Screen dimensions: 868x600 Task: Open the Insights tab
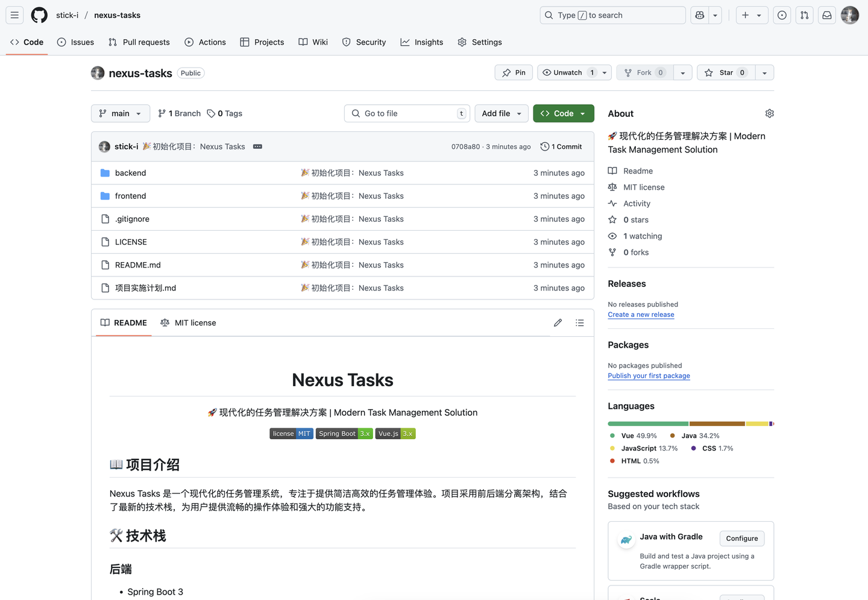421,42
